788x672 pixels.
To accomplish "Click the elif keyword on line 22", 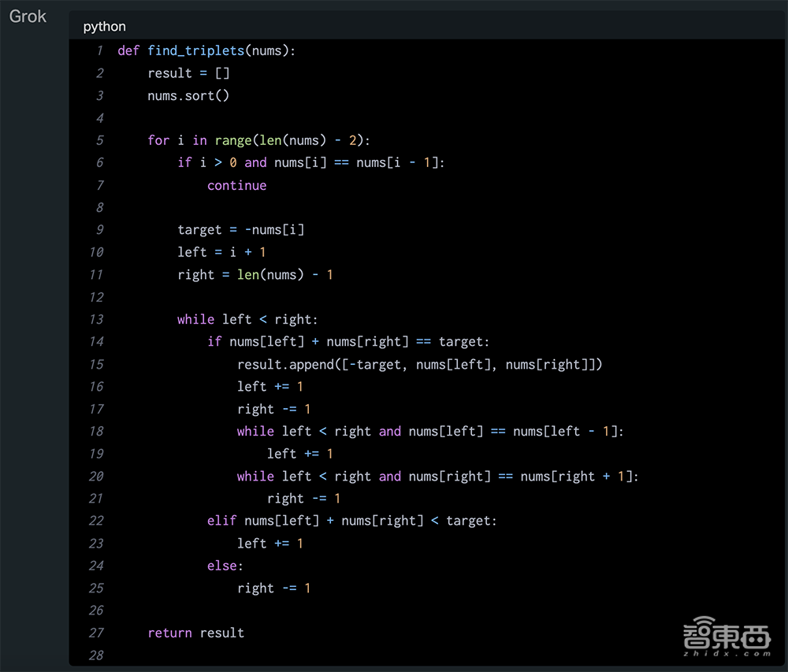I will [x=221, y=521].
